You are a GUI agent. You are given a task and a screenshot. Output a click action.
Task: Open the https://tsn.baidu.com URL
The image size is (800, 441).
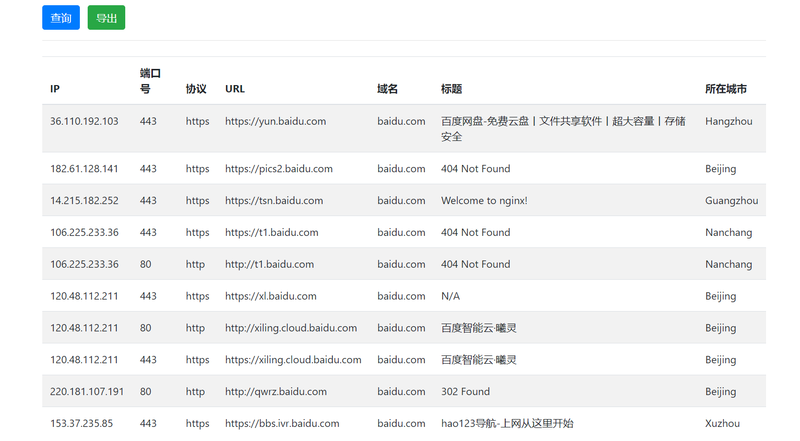point(274,201)
